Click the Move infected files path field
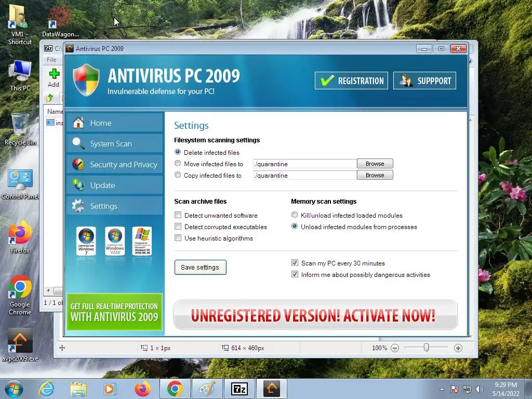 [304, 164]
